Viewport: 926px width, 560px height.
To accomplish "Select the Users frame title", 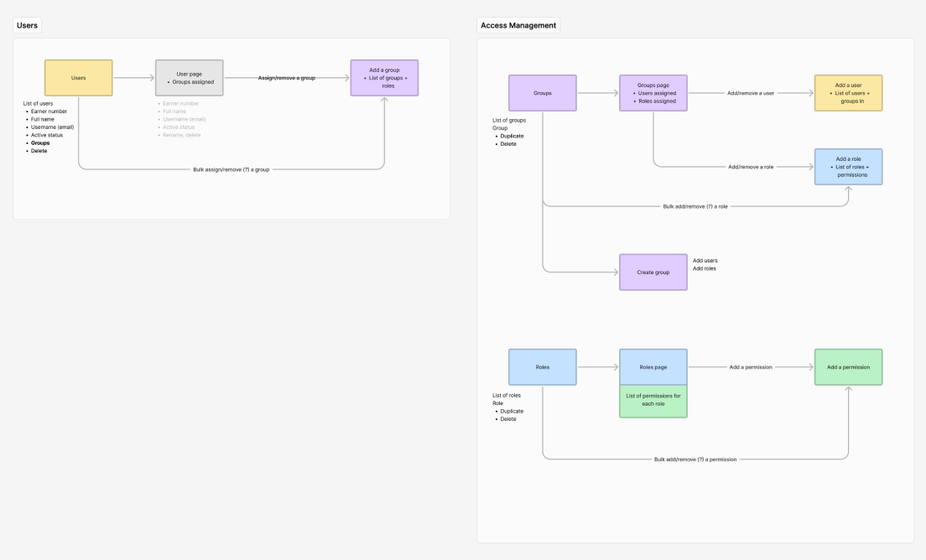I will (x=26, y=24).
